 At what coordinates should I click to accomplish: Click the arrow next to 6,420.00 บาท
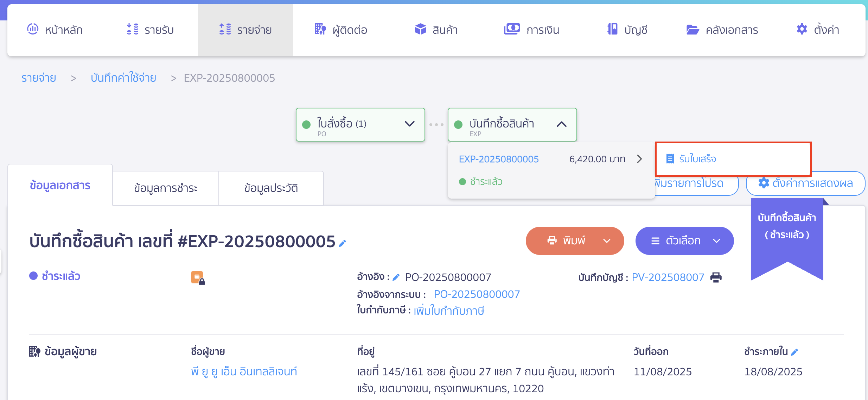(639, 159)
